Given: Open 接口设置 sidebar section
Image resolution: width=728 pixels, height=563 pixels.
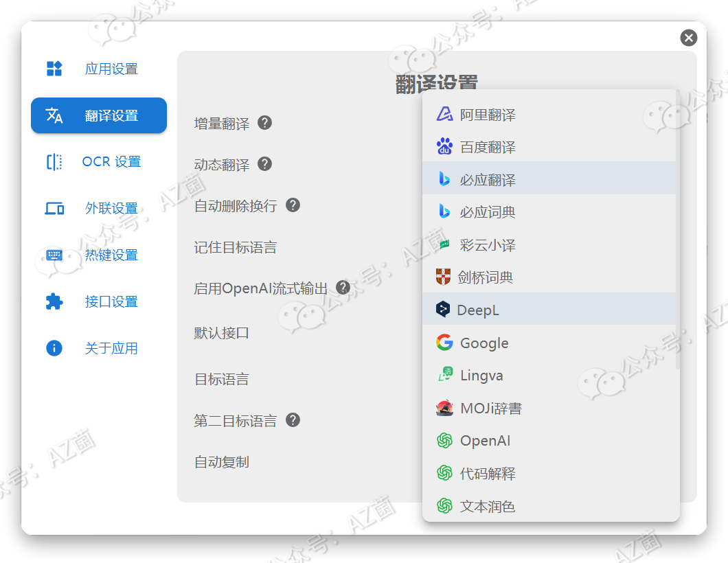Looking at the screenshot, I should tap(98, 301).
